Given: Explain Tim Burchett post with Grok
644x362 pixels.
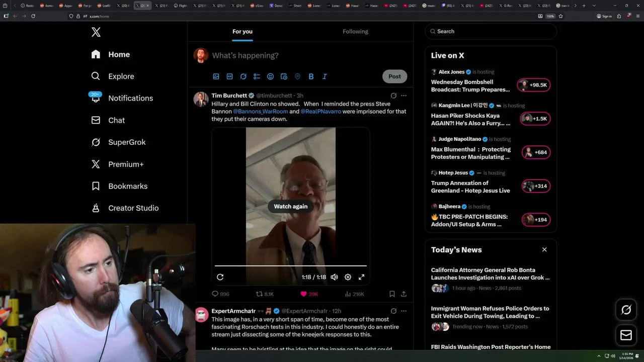Looking at the screenshot, I should click(x=393, y=96).
